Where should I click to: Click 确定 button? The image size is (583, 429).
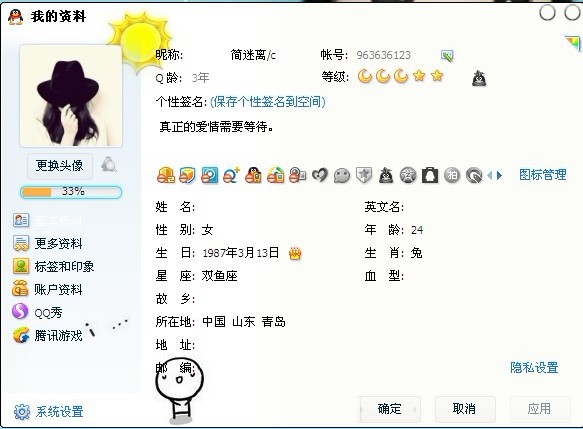pos(389,409)
